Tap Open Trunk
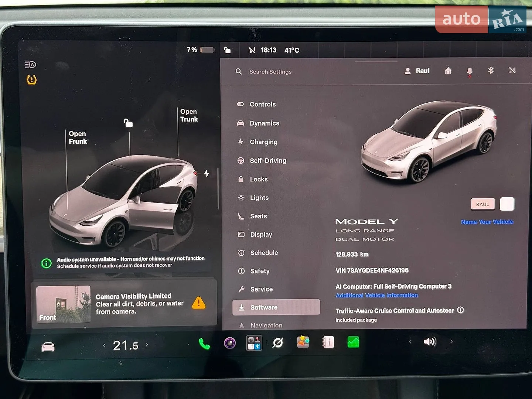The image size is (532, 399). [x=189, y=115]
